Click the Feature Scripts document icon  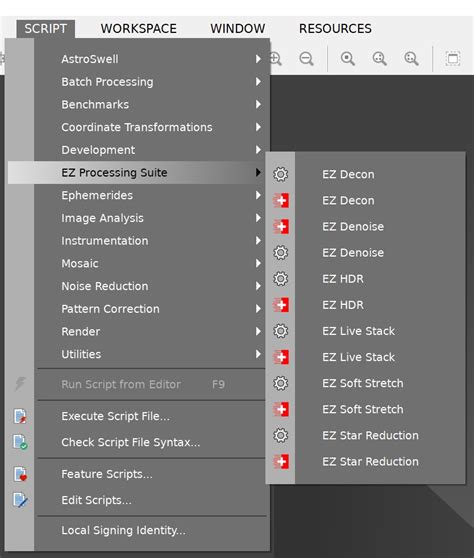pyautogui.click(x=20, y=474)
